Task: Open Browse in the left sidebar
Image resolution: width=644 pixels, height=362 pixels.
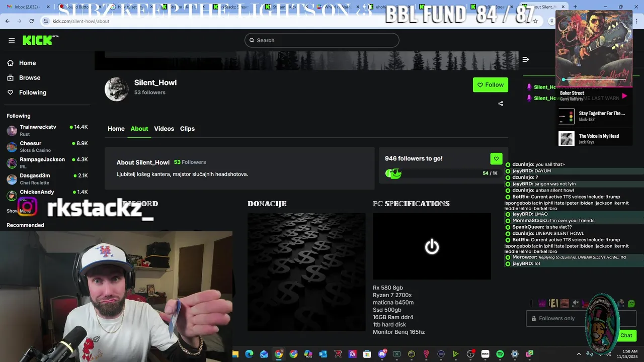Action: 30,77
